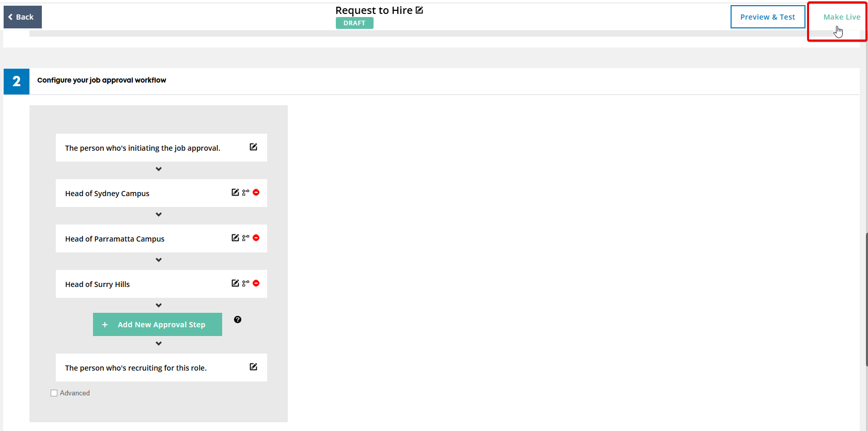Go Back to previous page
Image resolution: width=868 pixels, height=431 pixels.
pos(23,17)
